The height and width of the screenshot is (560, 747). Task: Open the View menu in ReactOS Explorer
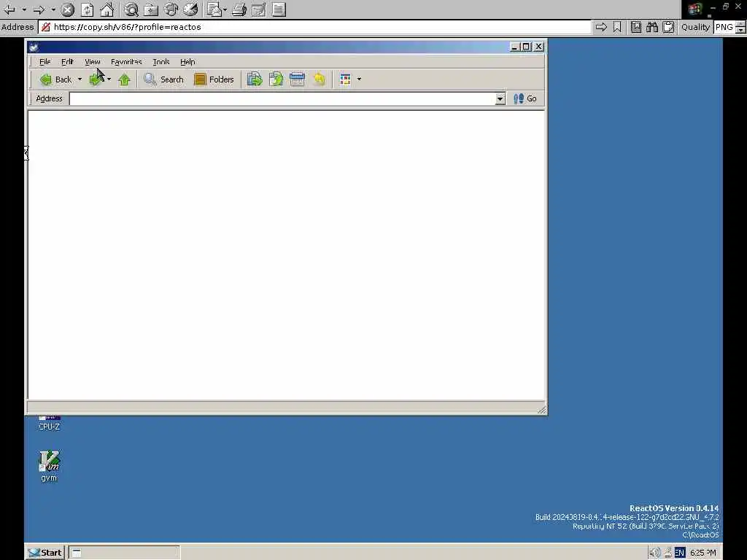click(x=93, y=61)
